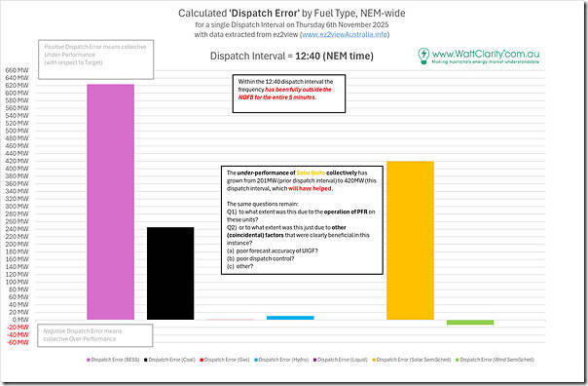Select the annotation box about Solar under-performance

point(302,220)
